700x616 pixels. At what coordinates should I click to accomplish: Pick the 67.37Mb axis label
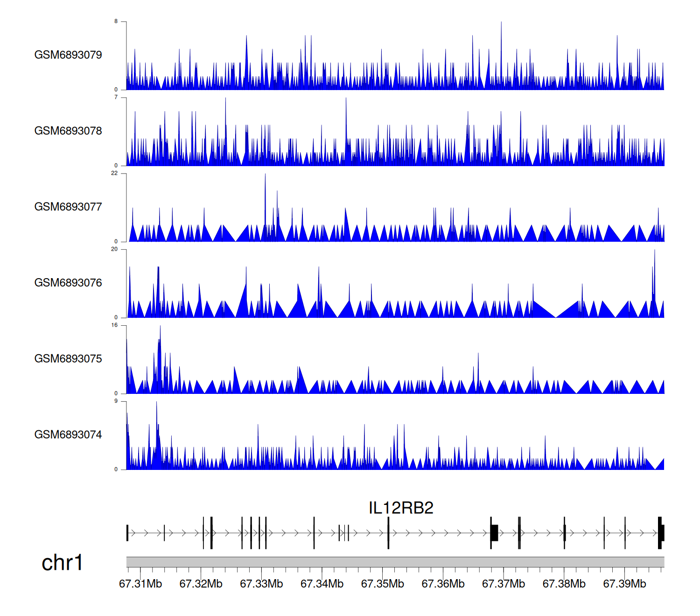point(504,584)
